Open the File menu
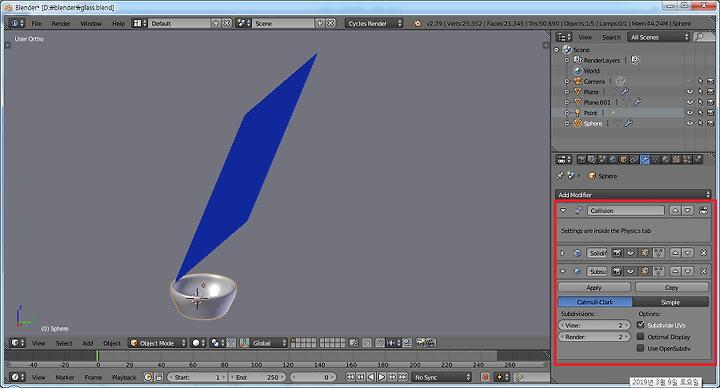The height and width of the screenshot is (388, 720). coord(36,23)
